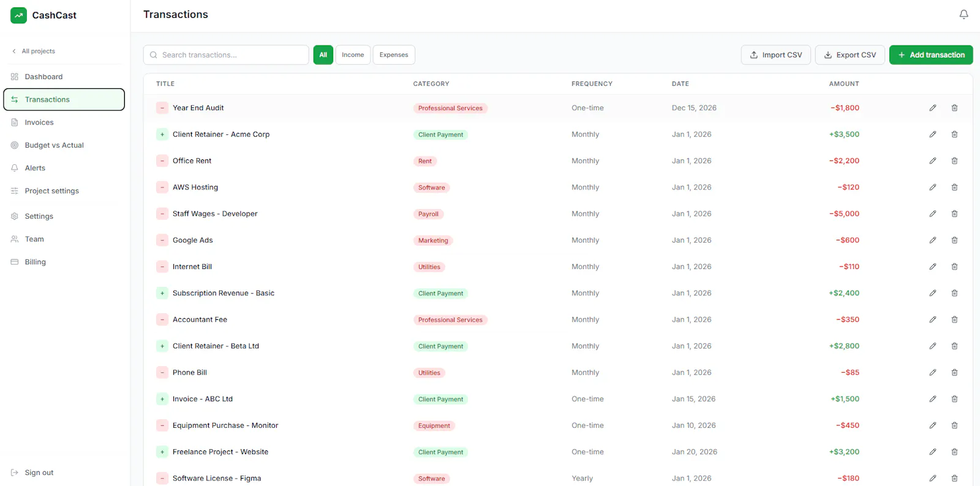Focus the Search transactions field
The width and height of the screenshot is (980, 486).
226,55
